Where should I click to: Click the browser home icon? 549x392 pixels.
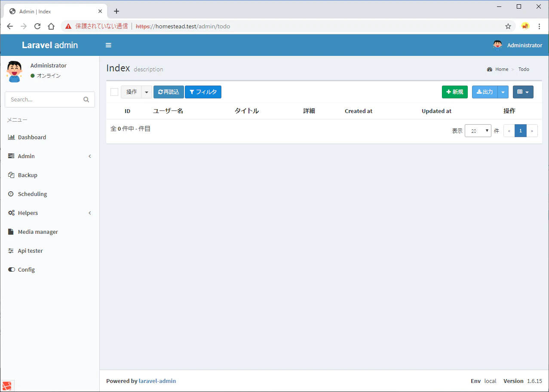click(51, 26)
